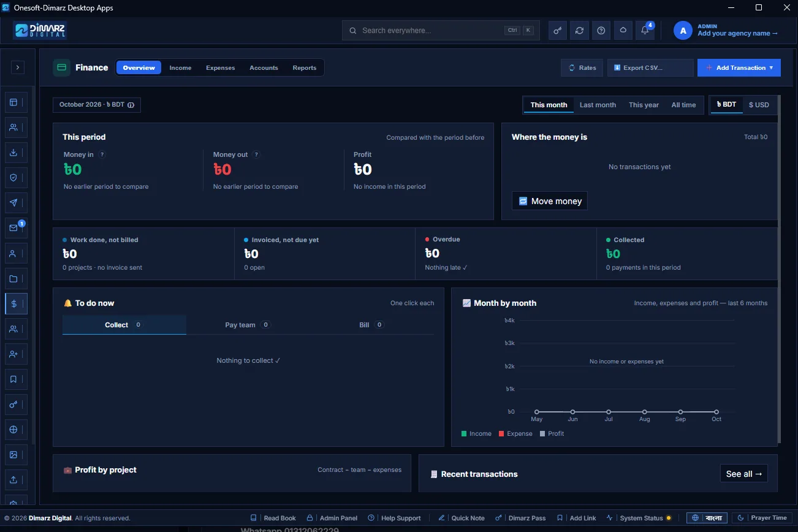Viewport: 798px width, 532px height.
Task: Open the notifications bell with badge 4
Action: click(645, 31)
